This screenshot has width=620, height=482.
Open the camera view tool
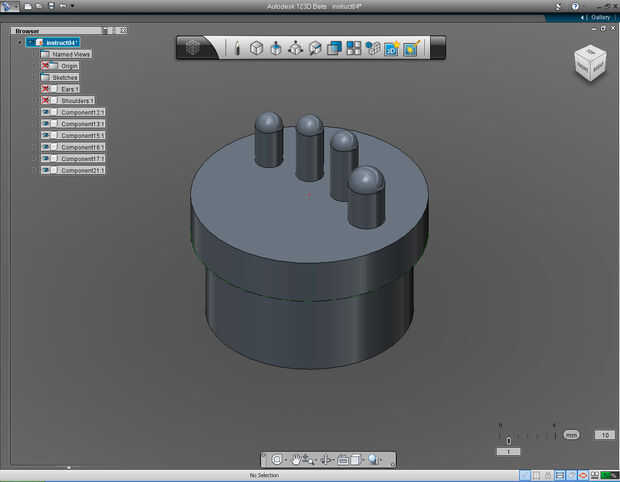[343, 459]
